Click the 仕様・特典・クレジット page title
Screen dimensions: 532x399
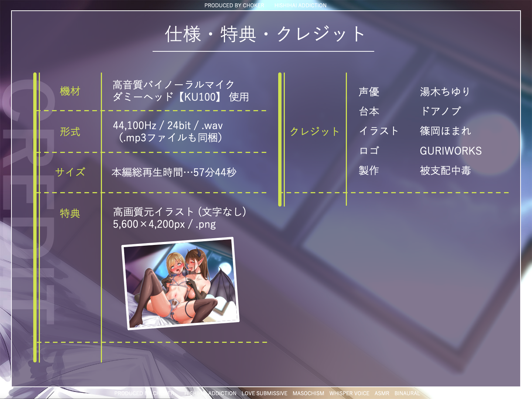click(265, 34)
